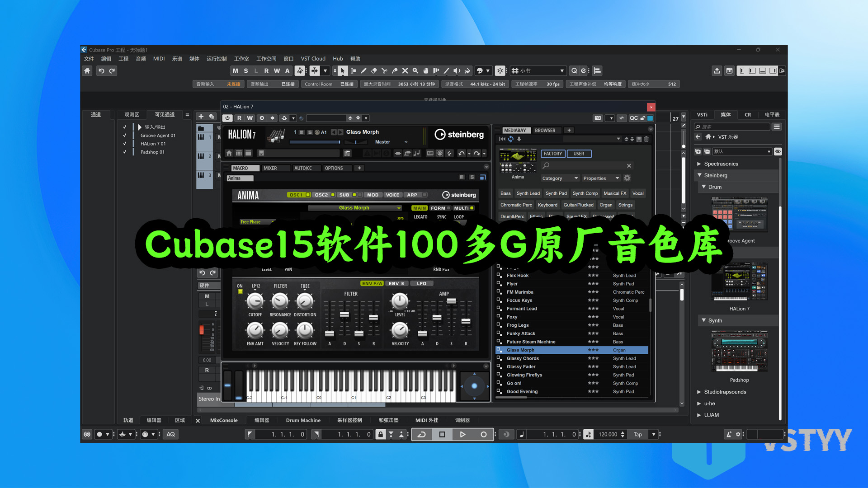Uncheck visibility of Padshop 01 track
Image resolution: width=868 pixels, height=488 pixels.
coord(125,152)
